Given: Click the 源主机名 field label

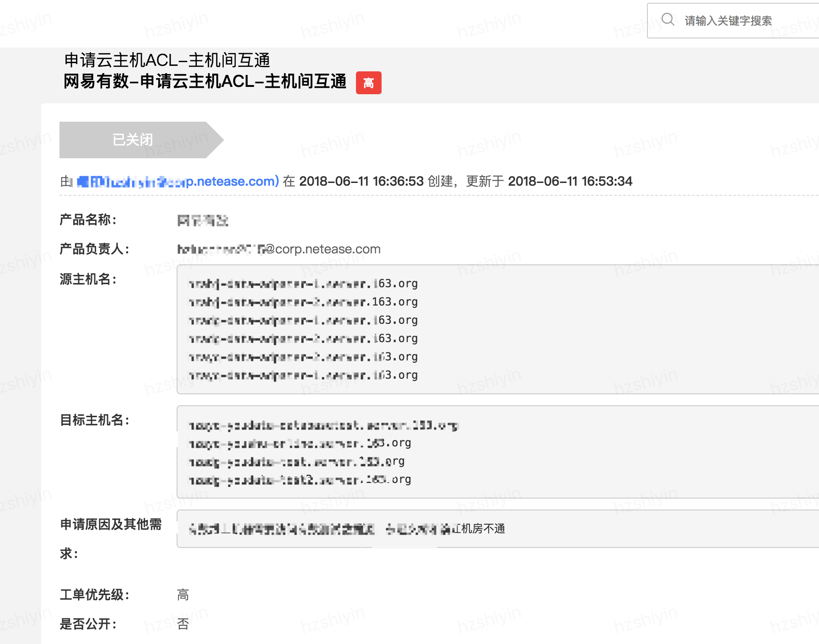Looking at the screenshot, I should 88,279.
